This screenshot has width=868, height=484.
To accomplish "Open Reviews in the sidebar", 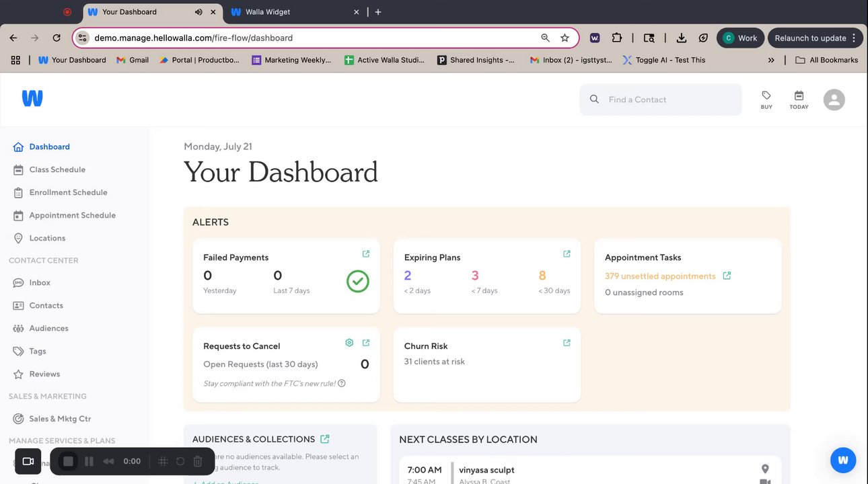I will point(44,374).
